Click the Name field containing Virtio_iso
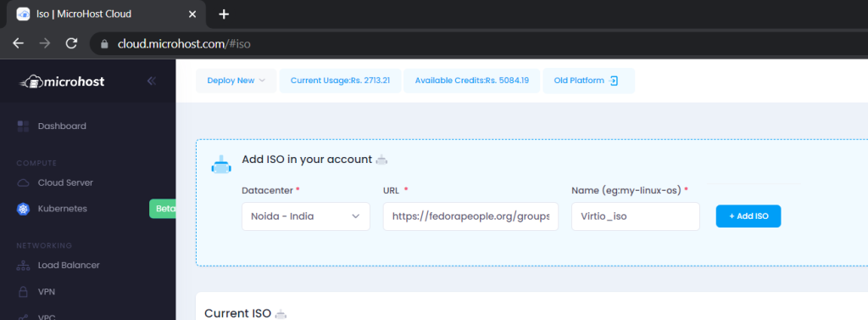Image resolution: width=868 pixels, height=320 pixels. pos(636,216)
